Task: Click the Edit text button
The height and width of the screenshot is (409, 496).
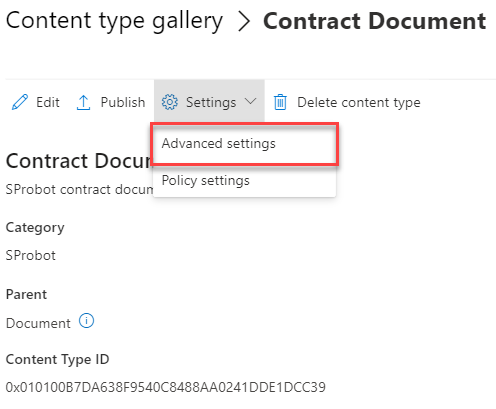Action: pyautogui.click(x=48, y=102)
